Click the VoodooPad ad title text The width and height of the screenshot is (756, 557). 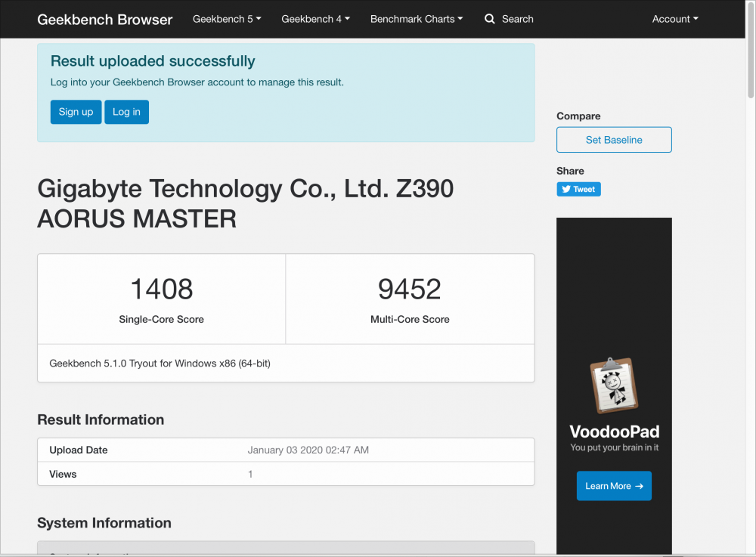coord(614,432)
